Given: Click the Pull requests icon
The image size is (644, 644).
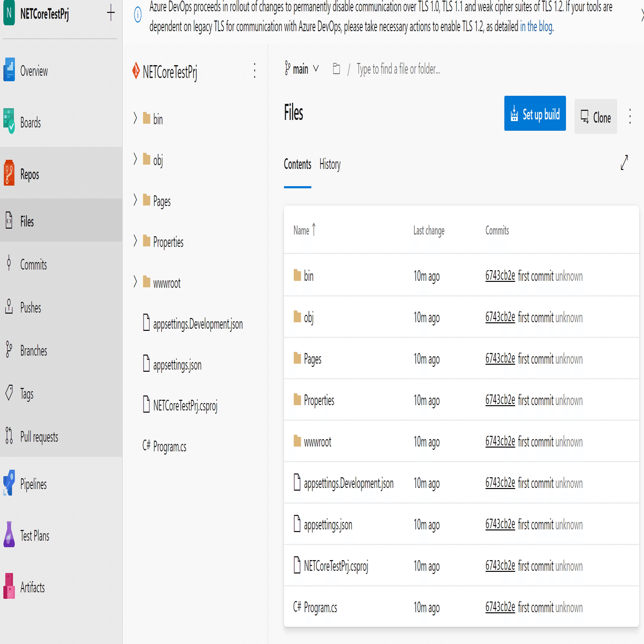Looking at the screenshot, I should coord(9,436).
